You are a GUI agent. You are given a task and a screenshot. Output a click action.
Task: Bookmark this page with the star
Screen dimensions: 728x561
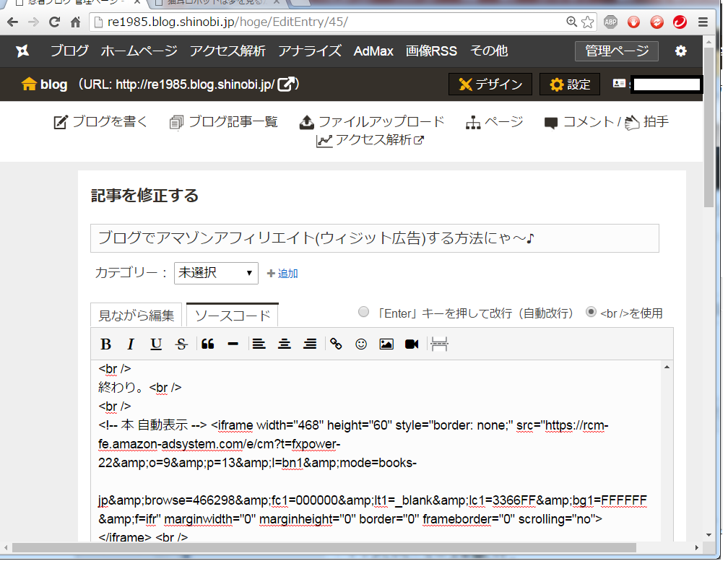point(588,22)
